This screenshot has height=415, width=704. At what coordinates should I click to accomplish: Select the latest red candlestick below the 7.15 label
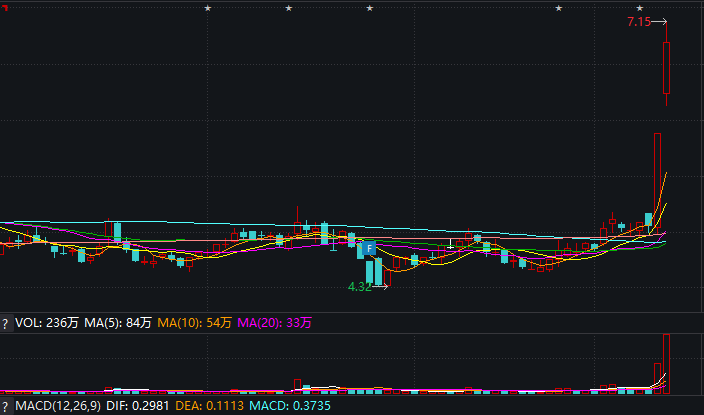[x=667, y=68]
